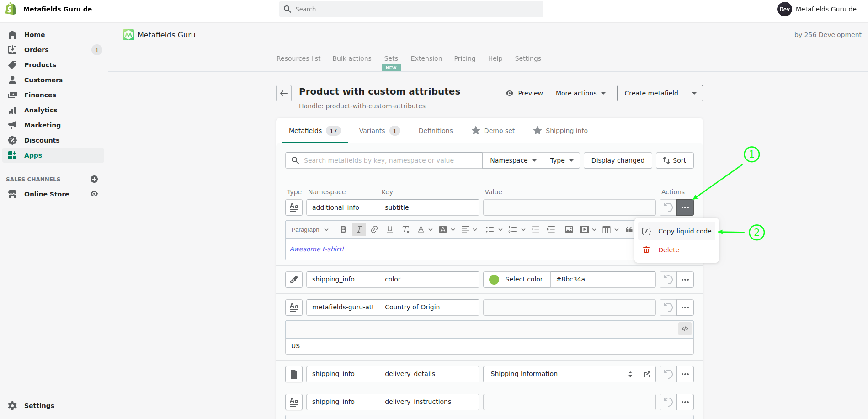Image resolution: width=868 pixels, height=419 pixels.
Task: Insert an image in the editor
Action: tap(569, 229)
